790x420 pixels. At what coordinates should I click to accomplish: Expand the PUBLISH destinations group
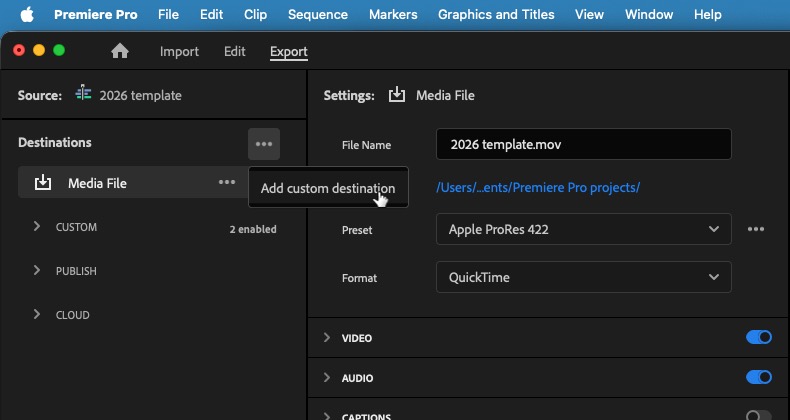[x=36, y=270]
